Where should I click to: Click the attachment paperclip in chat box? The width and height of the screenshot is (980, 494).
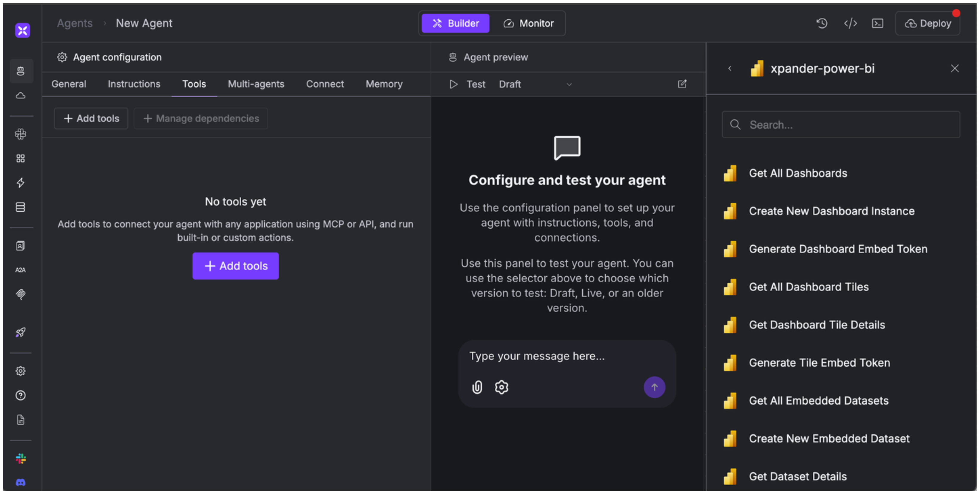tap(477, 387)
